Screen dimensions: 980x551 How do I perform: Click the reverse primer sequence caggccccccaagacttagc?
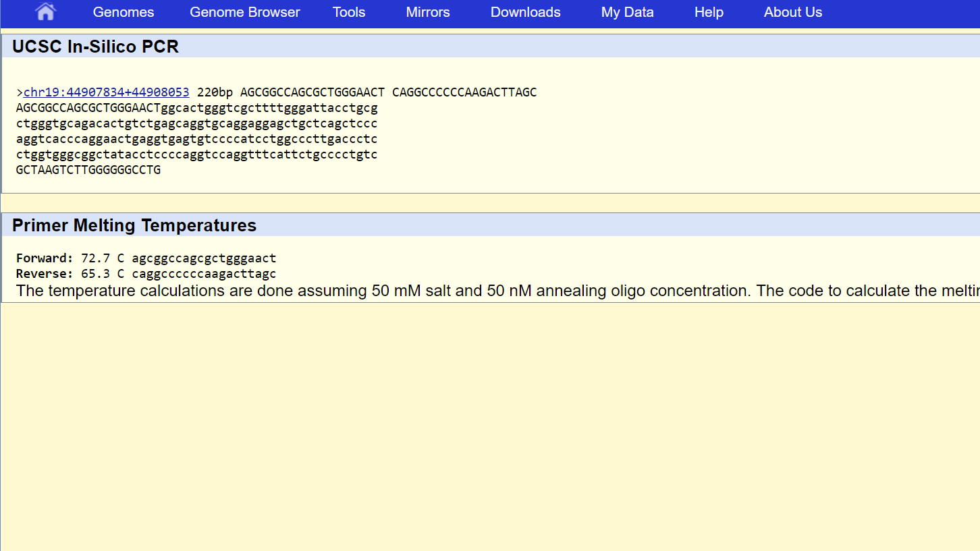coord(204,274)
